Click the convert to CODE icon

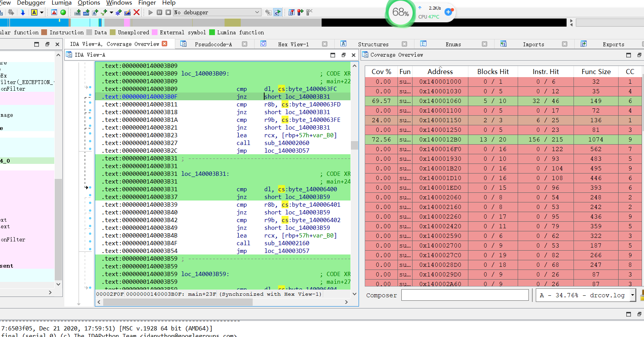coord(78,12)
